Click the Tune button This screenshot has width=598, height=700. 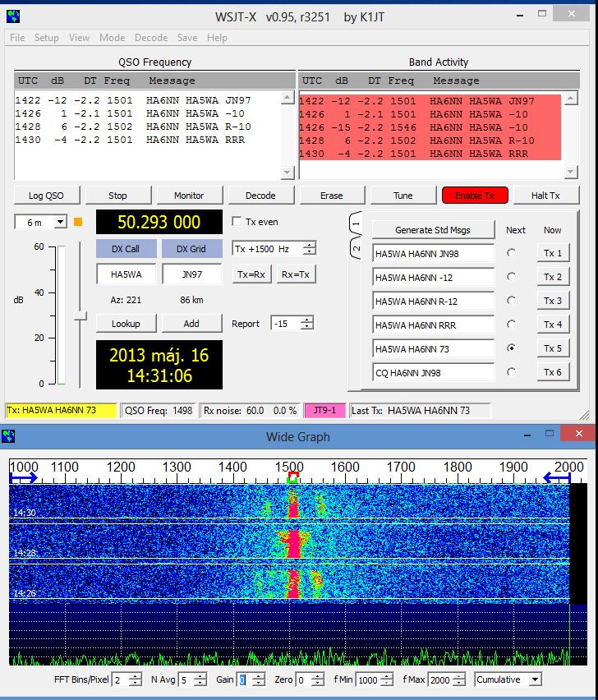coord(403,196)
